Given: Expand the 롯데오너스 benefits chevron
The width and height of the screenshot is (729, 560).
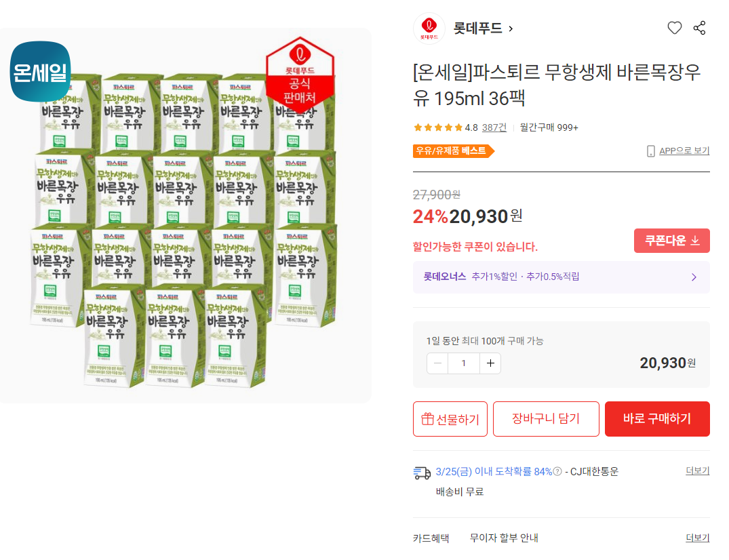Looking at the screenshot, I should coord(694,277).
